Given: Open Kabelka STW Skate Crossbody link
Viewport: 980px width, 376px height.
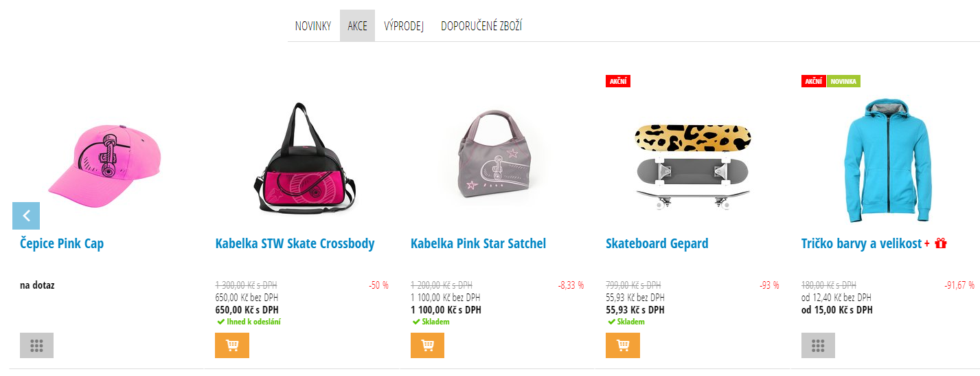Looking at the screenshot, I should [295, 243].
